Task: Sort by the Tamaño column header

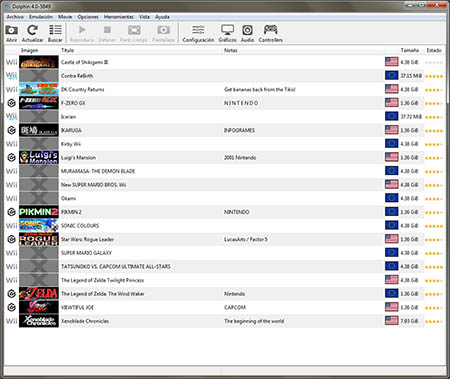Action: click(x=410, y=50)
